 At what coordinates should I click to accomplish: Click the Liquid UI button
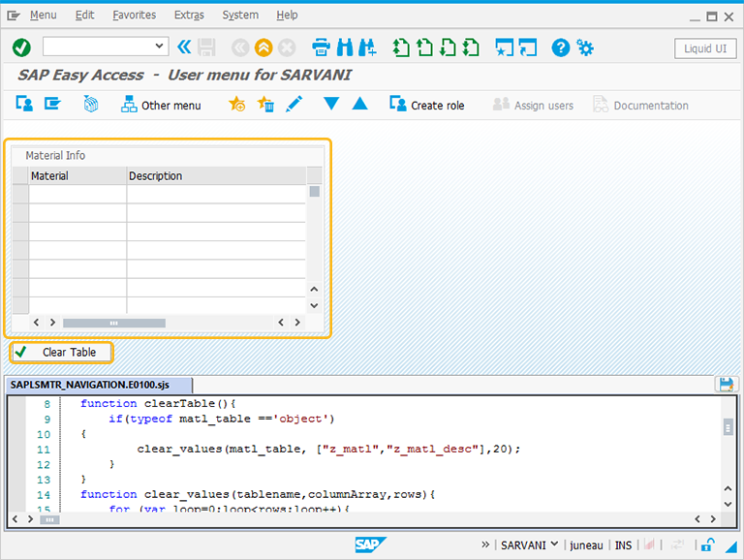[705, 48]
